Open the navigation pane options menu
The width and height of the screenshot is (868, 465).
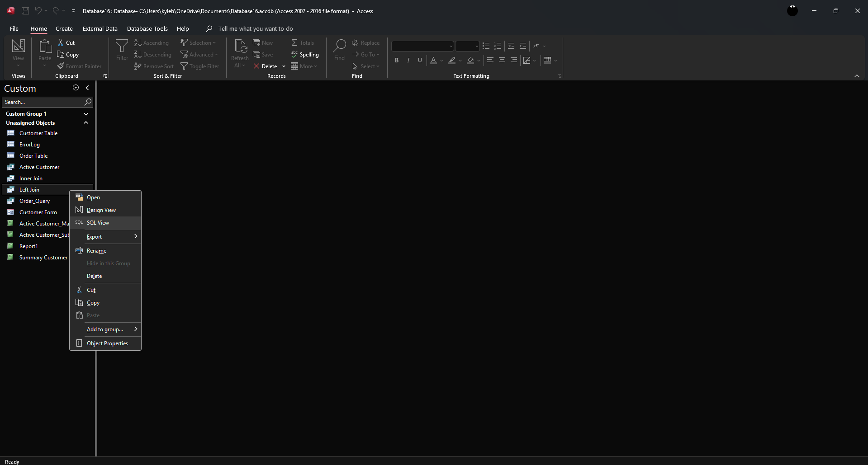(76, 88)
